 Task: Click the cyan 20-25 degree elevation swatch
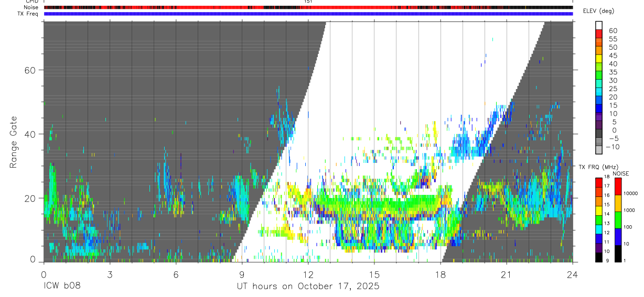click(599, 93)
